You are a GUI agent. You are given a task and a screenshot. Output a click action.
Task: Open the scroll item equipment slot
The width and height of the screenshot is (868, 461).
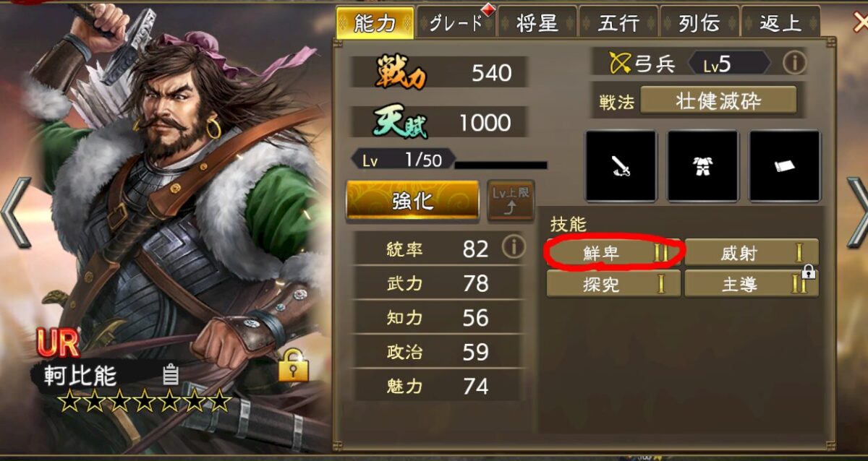tap(785, 166)
